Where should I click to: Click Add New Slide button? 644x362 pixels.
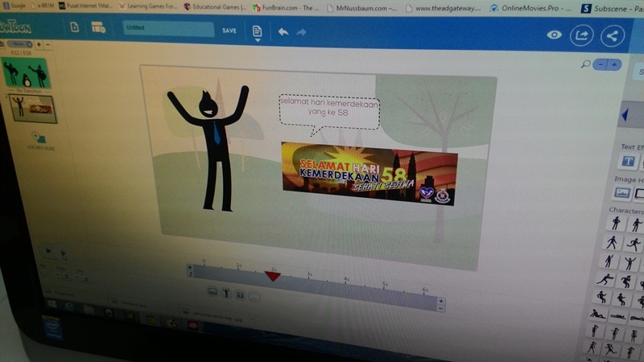click(x=38, y=139)
